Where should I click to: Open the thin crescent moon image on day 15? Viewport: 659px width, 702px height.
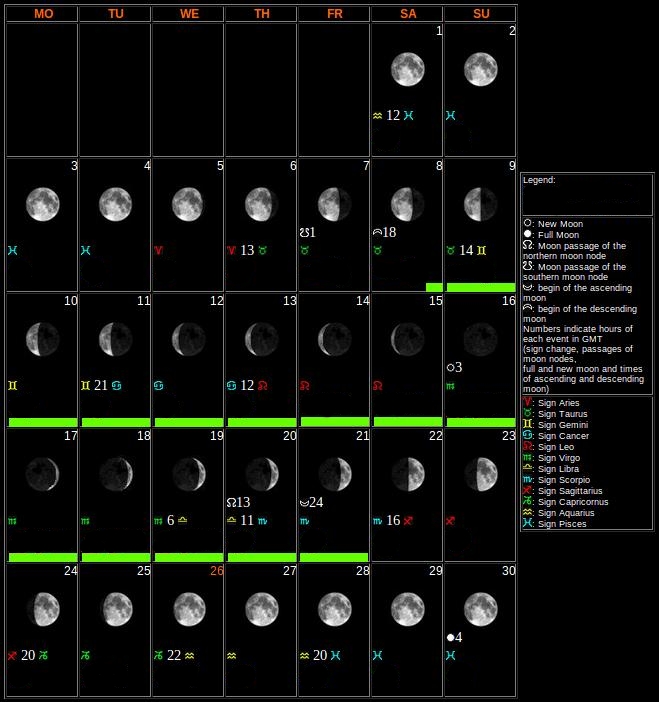[407, 339]
